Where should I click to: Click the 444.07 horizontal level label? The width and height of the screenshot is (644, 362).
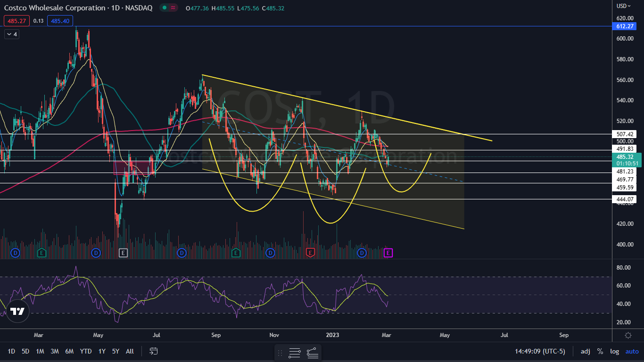[x=624, y=199]
